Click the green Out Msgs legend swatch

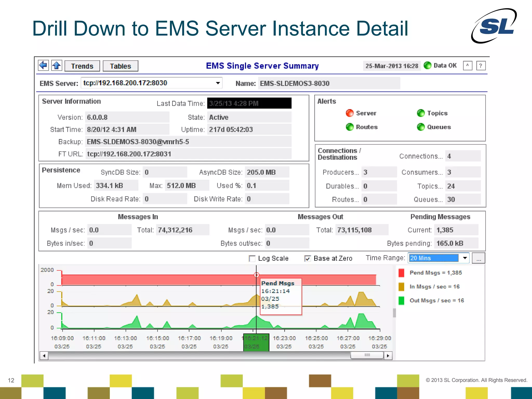click(x=401, y=301)
